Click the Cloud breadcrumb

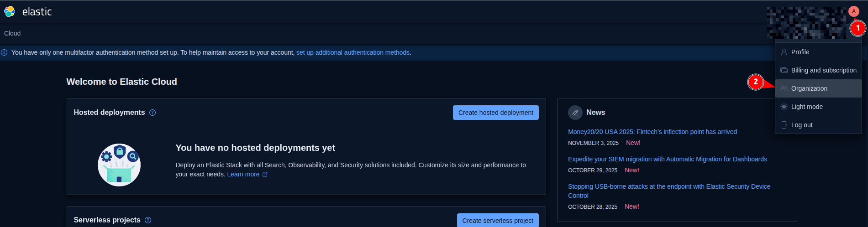pyautogui.click(x=12, y=33)
